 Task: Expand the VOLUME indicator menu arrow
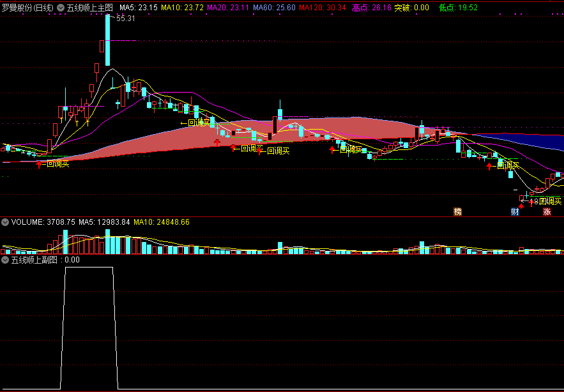[5, 222]
